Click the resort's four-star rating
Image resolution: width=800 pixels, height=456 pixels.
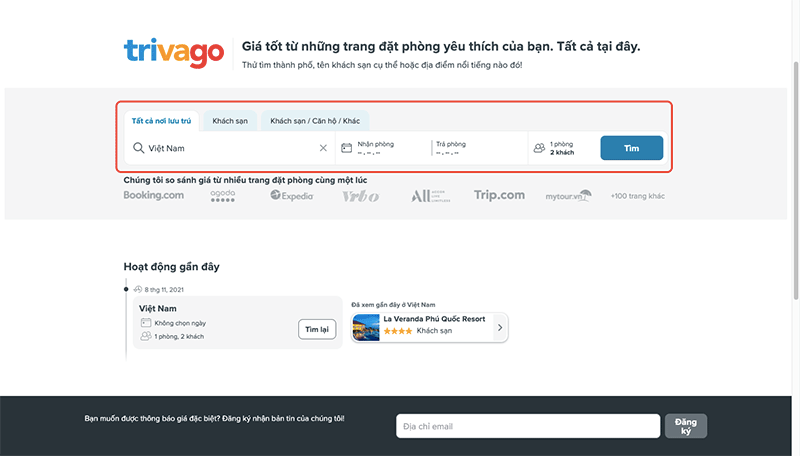[397, 331]
